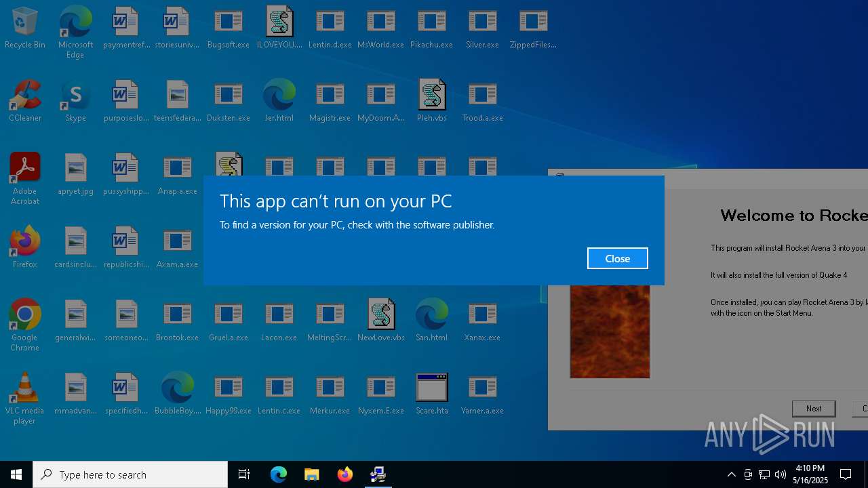
Task: Select Adobe Acrobat desktop shortcut
Action: pyautogui.click(x=25, y=179)
